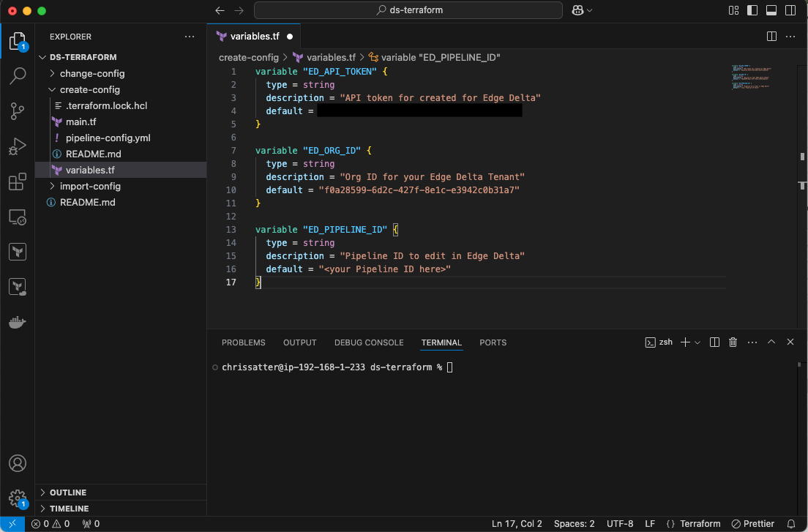Screen dimensions: 808x532
Task: Open the new terminal launch profile dropdown
Action: [697, 342]
